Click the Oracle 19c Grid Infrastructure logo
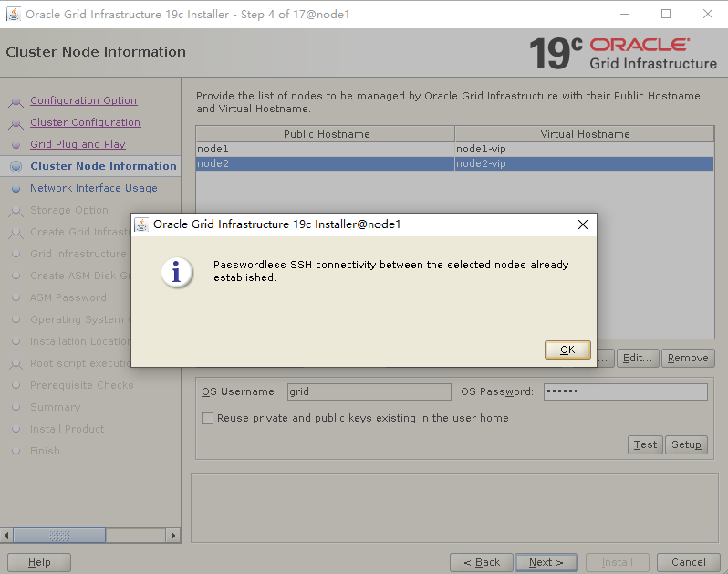 click(x=623, y=54)
